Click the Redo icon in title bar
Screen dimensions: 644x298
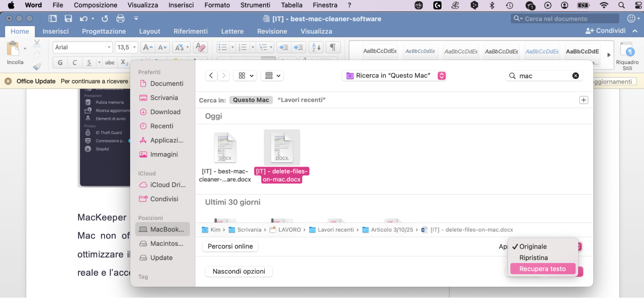tap(105, 19)
